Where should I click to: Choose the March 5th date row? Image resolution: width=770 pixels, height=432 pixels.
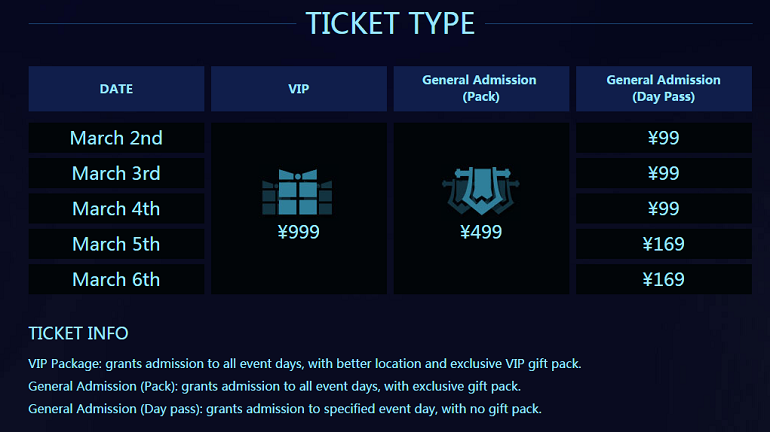point(116,244)
